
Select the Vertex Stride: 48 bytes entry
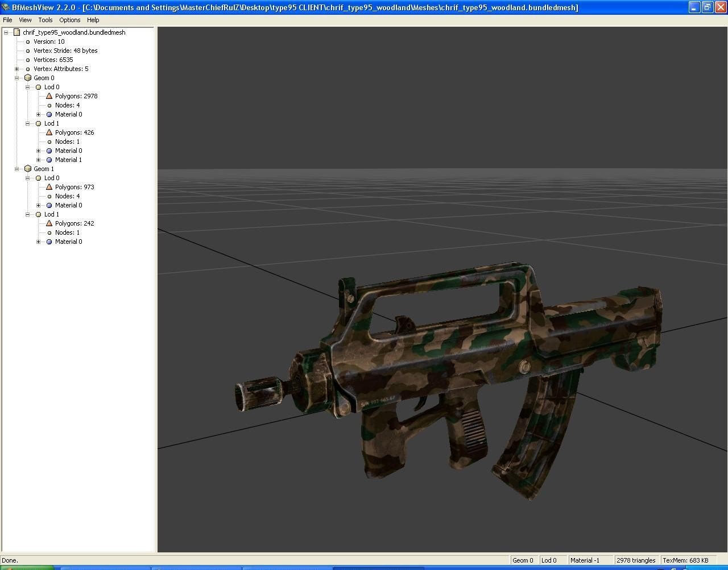click(x=65, y=51)
